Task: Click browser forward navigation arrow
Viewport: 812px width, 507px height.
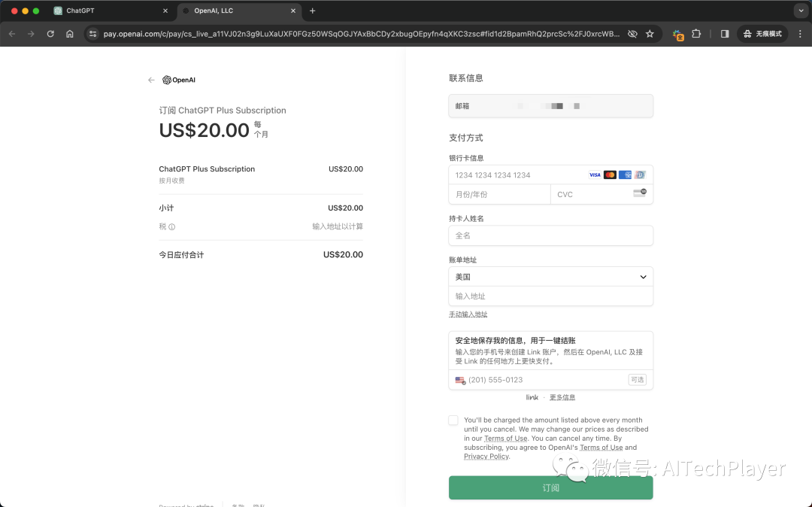Action: 31,34
